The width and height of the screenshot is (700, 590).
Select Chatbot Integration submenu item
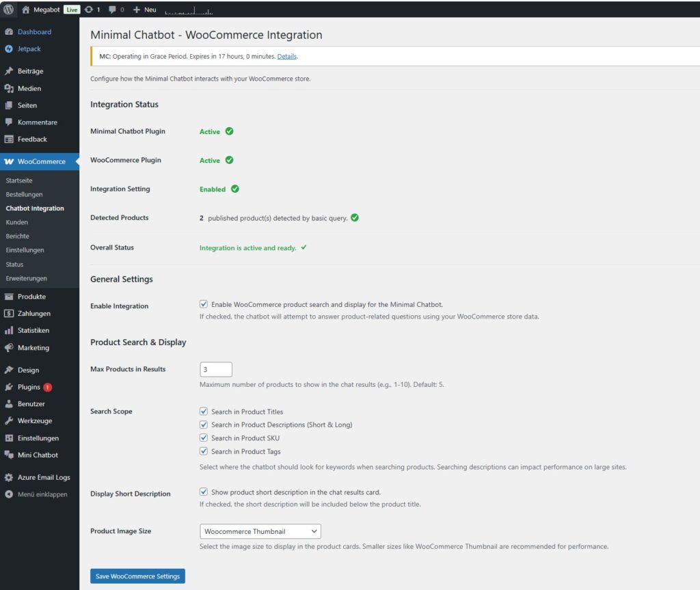click(35, 208)
